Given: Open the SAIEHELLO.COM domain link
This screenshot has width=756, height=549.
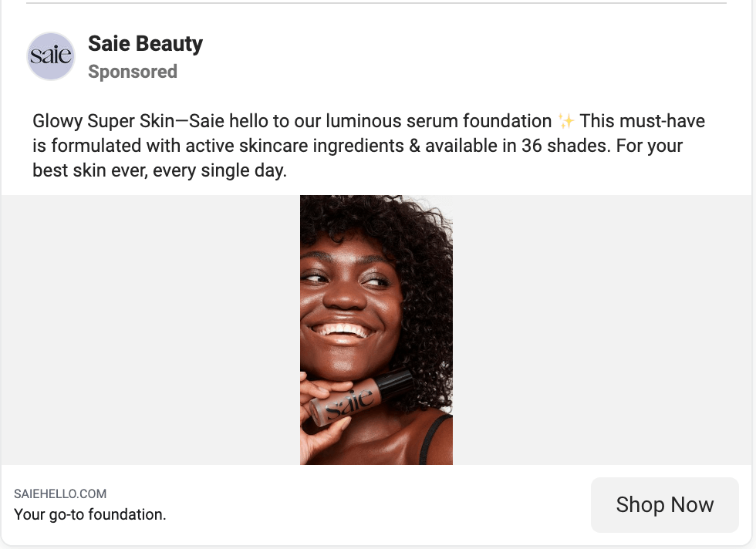Looking at the screenshot, I should [x=60, y=493].
